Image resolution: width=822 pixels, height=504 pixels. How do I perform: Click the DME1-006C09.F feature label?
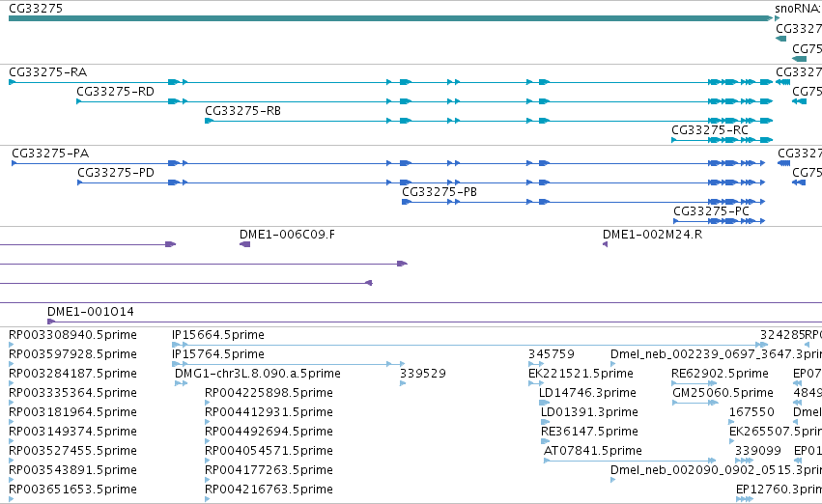287,235
